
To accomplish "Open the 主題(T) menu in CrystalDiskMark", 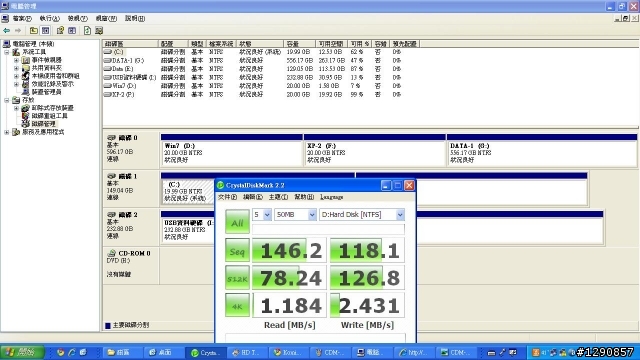I will point(278,197).
